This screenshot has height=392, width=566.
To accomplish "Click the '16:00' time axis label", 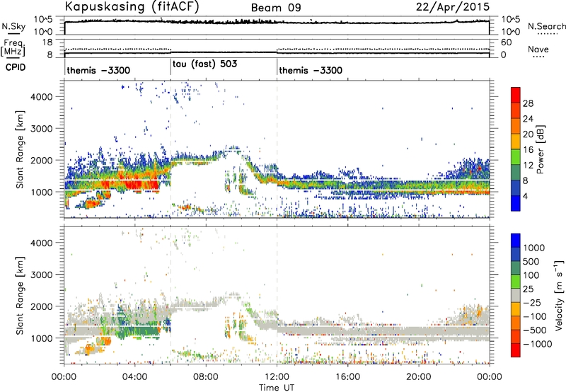I will (347, 377).
